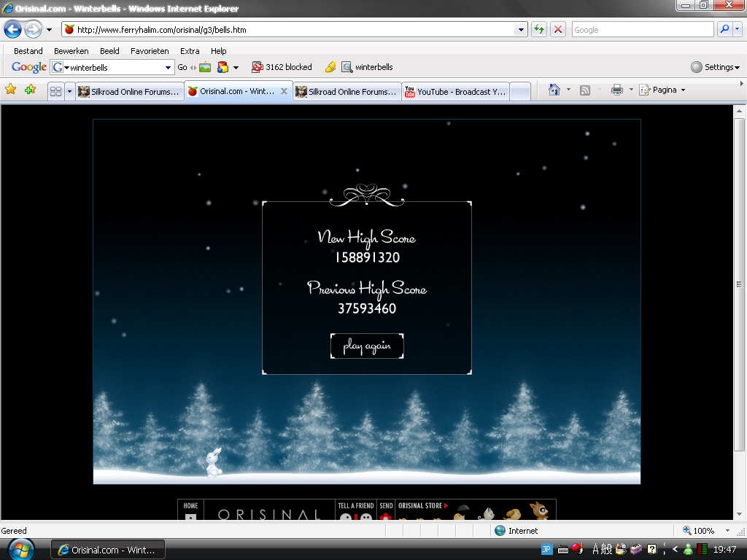
Task: Click the Go button on Google toolbar
Action: click(182, 67)
